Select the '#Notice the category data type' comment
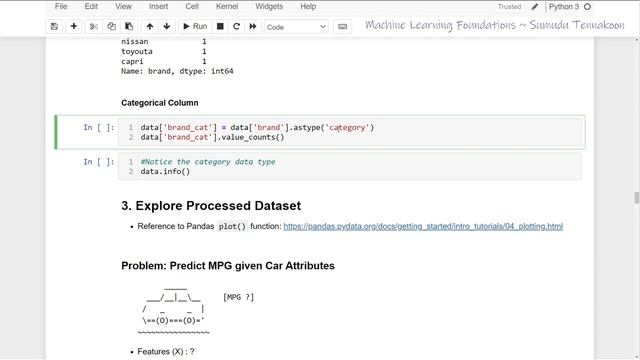640x360 pixels. tap(208, 162)
